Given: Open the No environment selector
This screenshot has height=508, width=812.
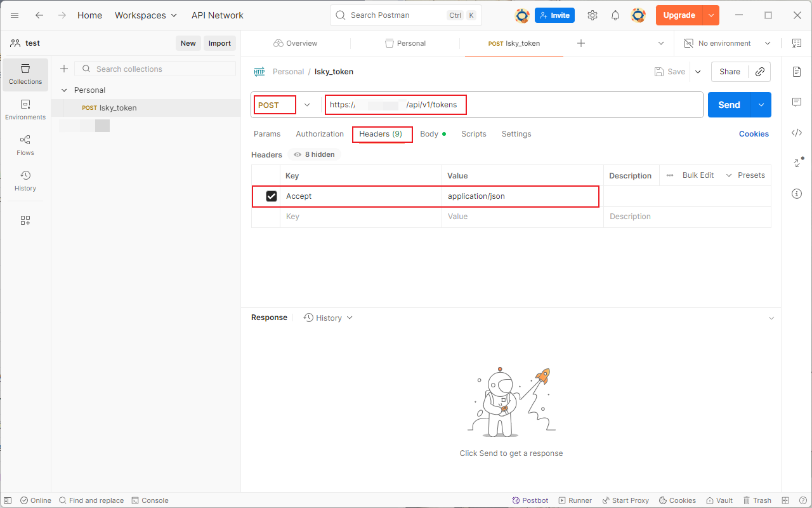Looking at the screenshot, I should [727, 43].
